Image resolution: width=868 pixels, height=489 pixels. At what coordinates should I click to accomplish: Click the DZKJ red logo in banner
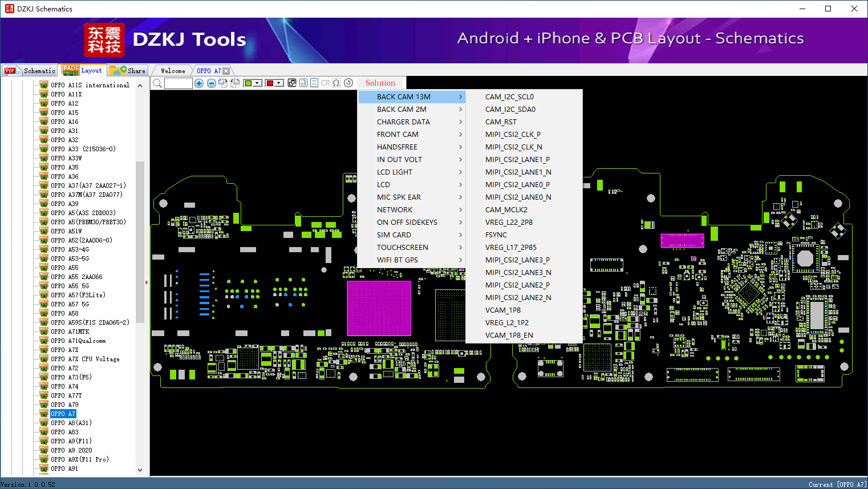(104, 40)
